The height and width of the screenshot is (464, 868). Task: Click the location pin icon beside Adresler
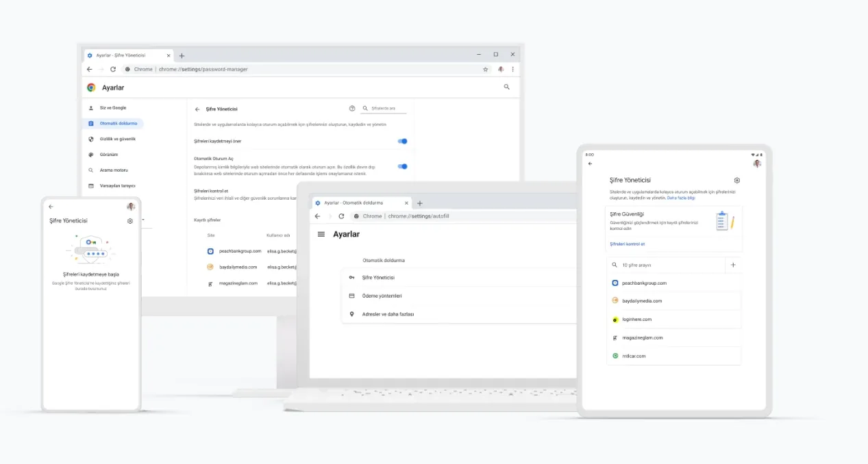(x=351, y=314)
